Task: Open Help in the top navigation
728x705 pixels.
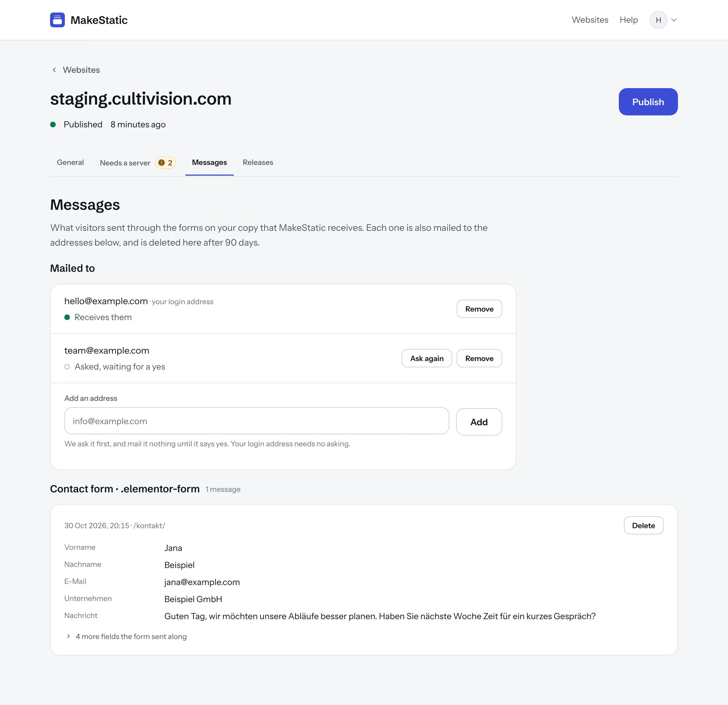Action: tap(628, 20)
